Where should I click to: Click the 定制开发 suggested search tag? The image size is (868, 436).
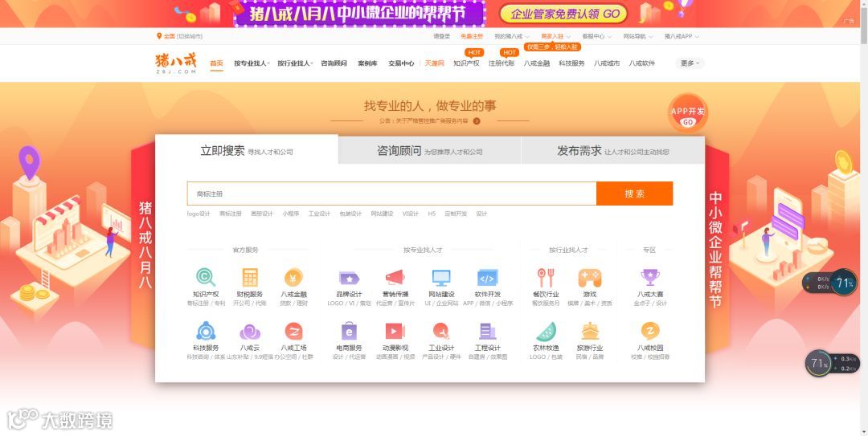456,214
